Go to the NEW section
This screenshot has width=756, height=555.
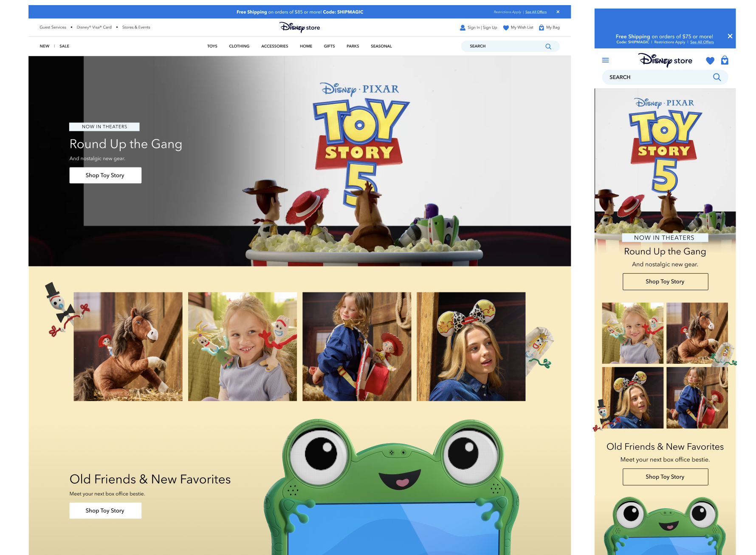pos(45,46)
